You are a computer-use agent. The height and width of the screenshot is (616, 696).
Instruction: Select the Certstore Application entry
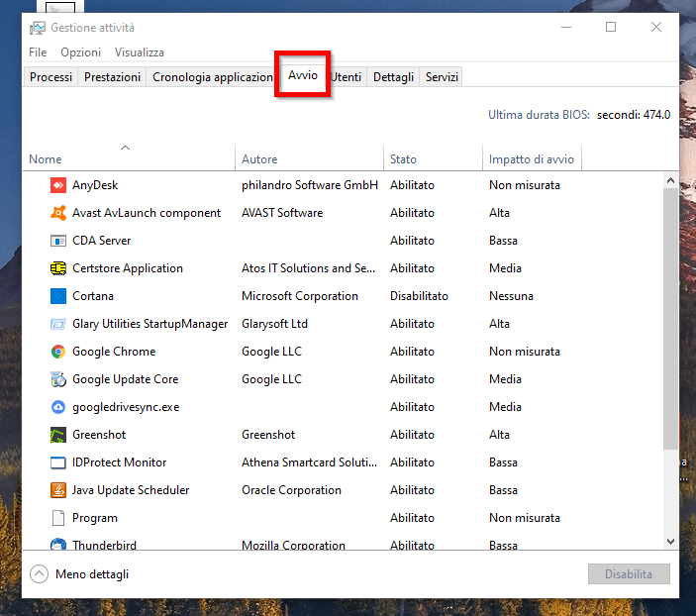(x=128, y=268)
